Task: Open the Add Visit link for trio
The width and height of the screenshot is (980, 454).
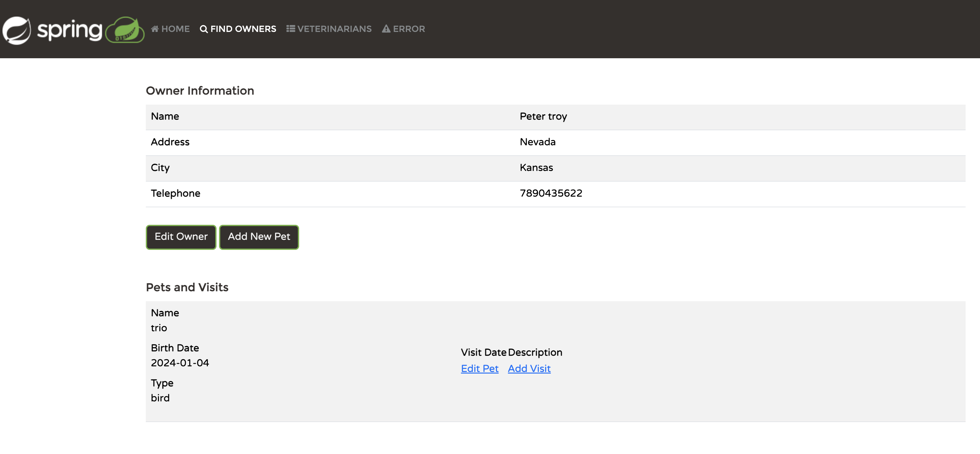Action: [x=529, y=369]
